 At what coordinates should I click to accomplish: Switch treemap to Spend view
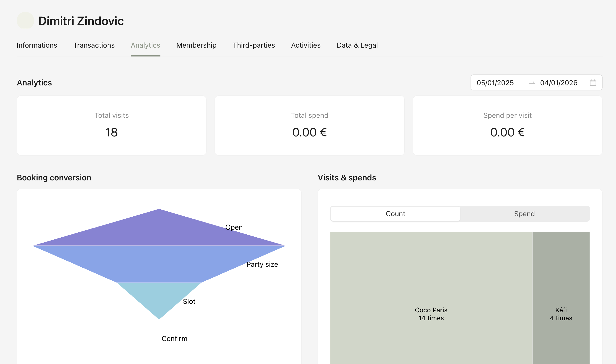(524, 214)
